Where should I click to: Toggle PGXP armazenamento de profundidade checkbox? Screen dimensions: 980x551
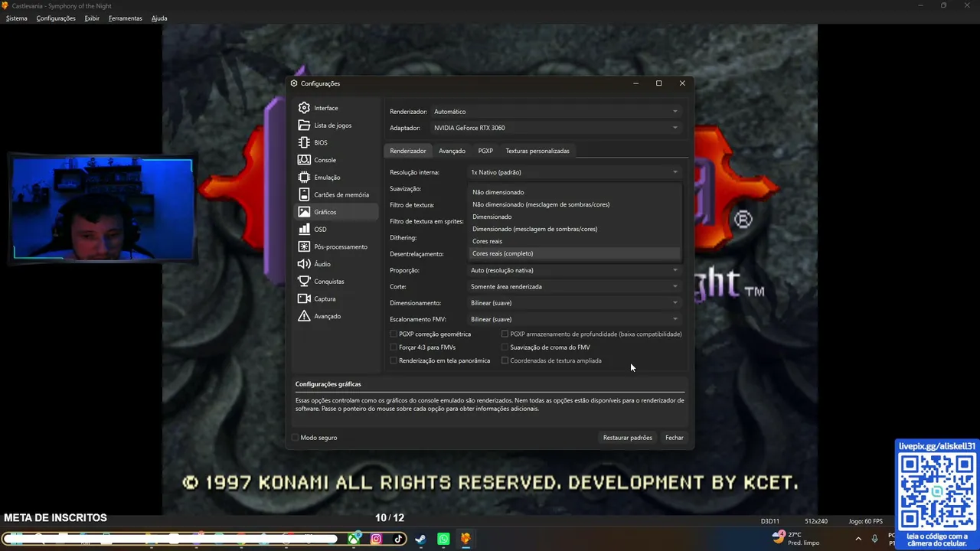pyautogui.click(x=505, y=334)
